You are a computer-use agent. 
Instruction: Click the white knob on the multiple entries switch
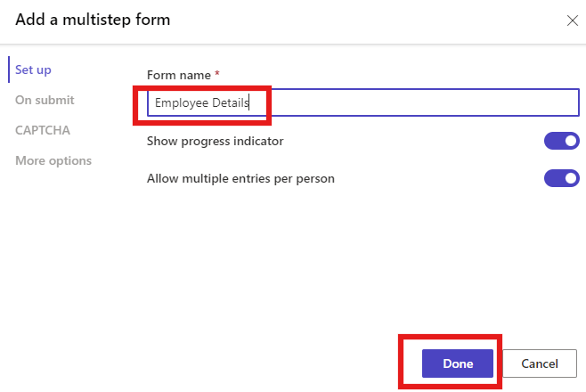570,178
